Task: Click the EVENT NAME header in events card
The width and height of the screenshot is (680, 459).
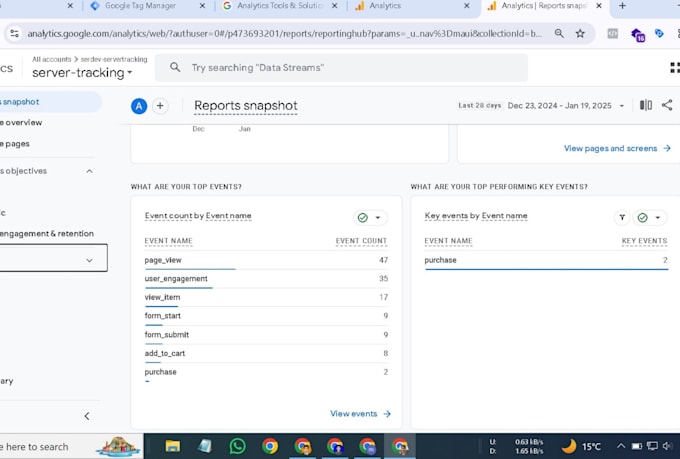Action: 168,241
